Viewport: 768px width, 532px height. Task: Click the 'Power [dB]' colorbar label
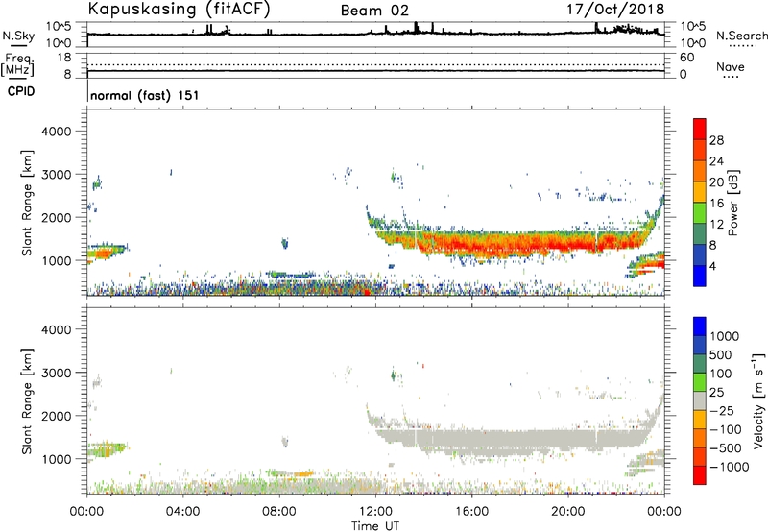pyautogui.click(x=733, y=203)
